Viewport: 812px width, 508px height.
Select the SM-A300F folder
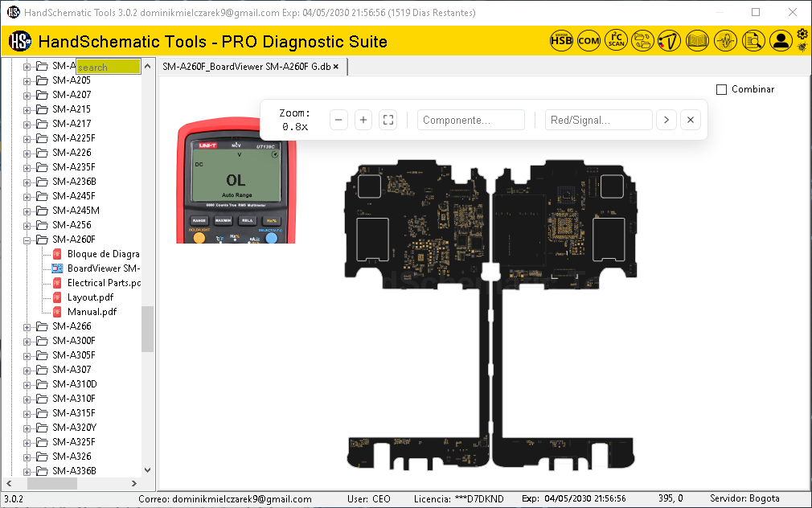(x=73, y=341)
